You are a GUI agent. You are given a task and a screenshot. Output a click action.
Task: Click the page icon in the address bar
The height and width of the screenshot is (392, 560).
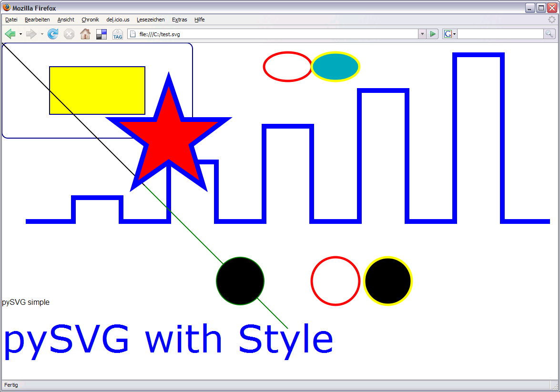pyautogui.click(x=132, y=34)
